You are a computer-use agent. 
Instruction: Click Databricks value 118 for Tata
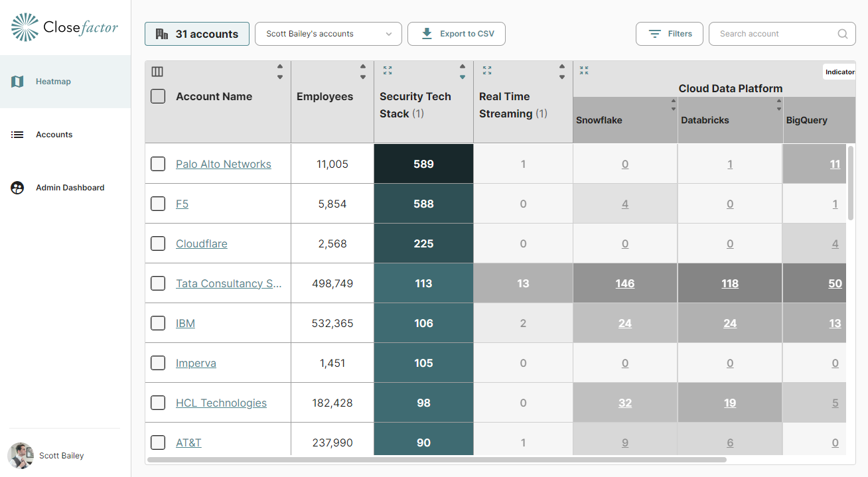[x=730, y=283]
